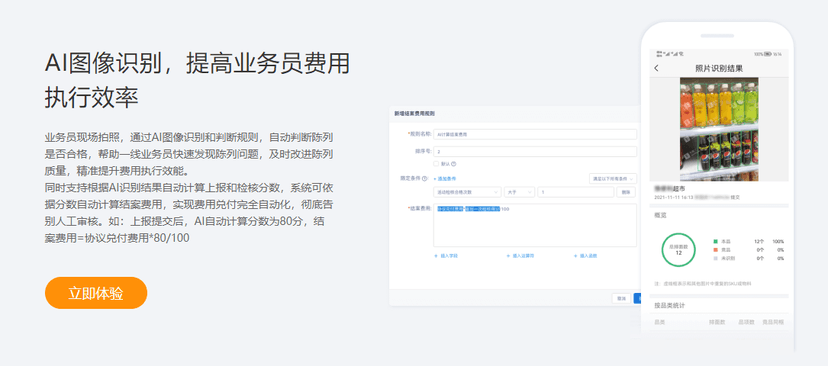The height and width of the screenshot is (366, 828).
Task: Click the 按品类统计 section heading
Action: tap(670, 305)
